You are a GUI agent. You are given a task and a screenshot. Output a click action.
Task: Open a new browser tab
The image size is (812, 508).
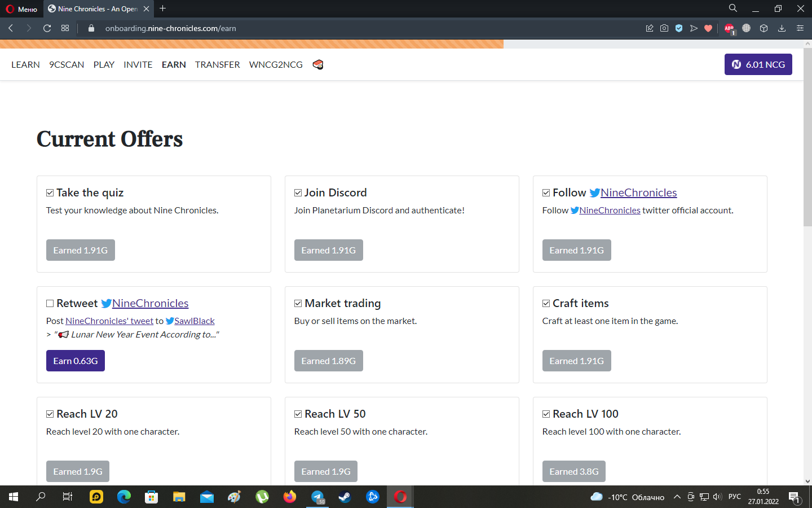tap(163, 8)
